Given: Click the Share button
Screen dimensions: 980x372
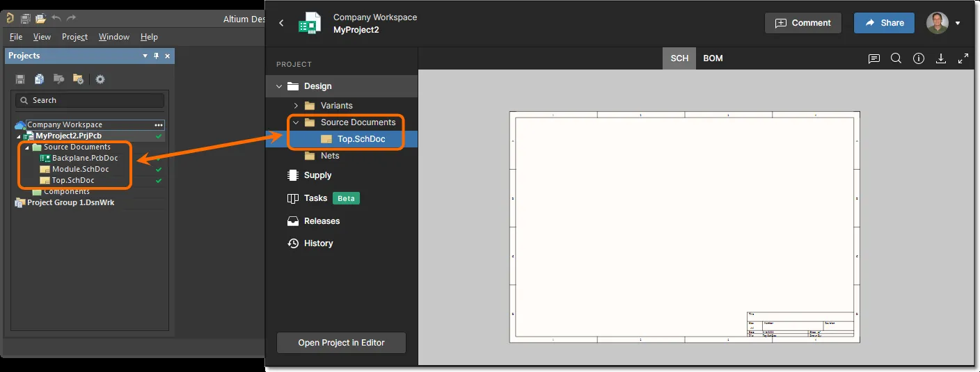Looking at the screenshot, I should pos(884,23).
